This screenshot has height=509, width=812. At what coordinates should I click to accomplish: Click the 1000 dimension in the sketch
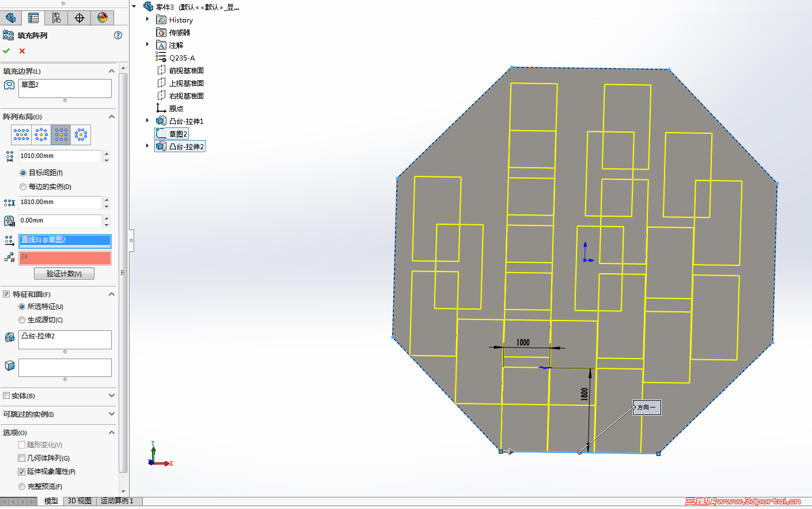pos(523,342)
